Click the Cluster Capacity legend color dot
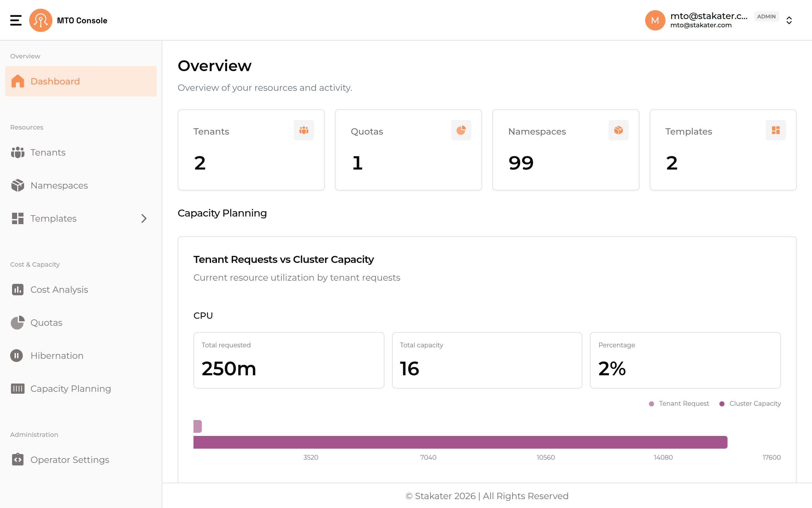 (x=722, y=404)
